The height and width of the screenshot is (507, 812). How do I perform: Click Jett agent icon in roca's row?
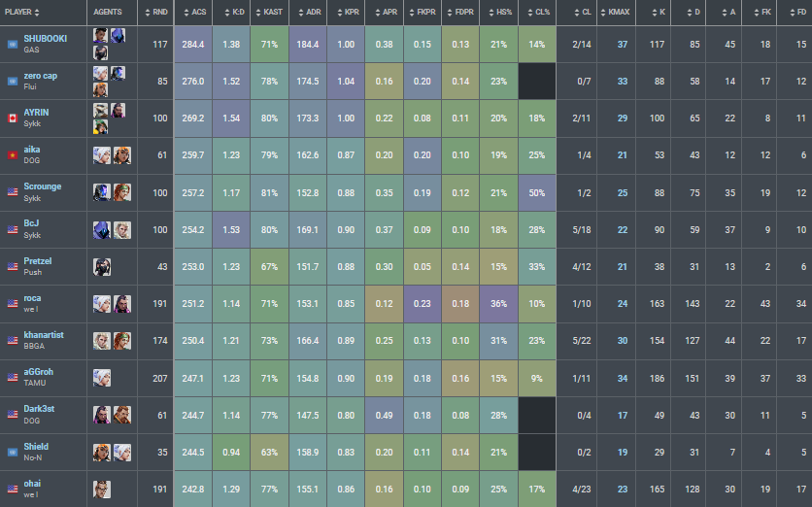[101, 303]
